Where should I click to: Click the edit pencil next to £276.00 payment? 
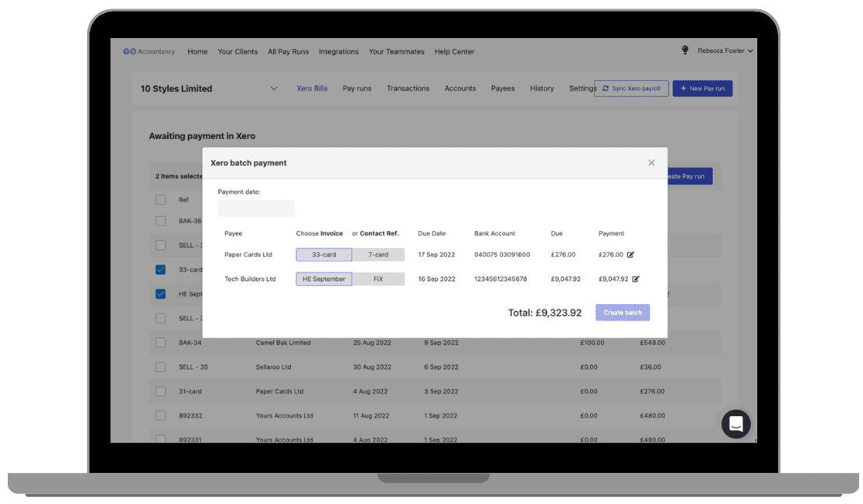(630, 254)
